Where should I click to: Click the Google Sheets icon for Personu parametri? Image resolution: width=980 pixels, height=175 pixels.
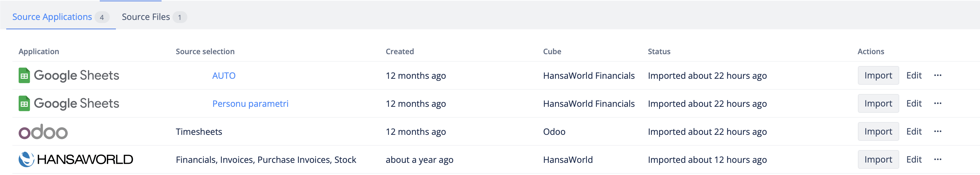pyautogui.click(x=24, y=104)
